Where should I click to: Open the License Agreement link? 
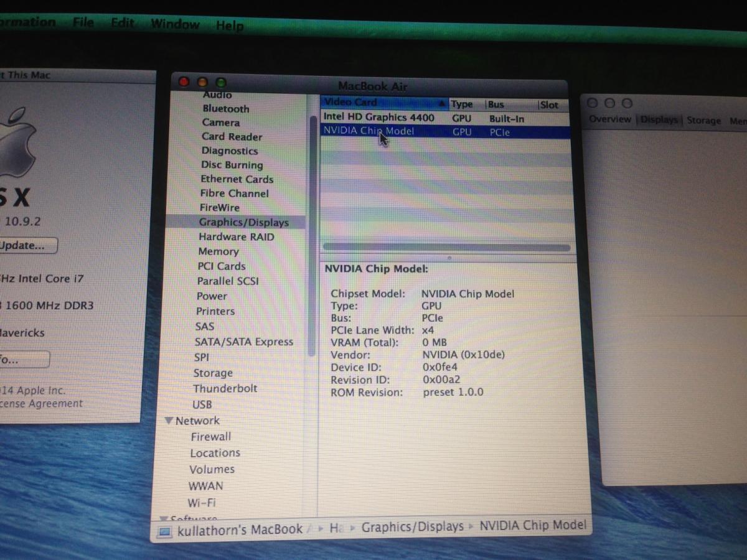point(41,404)
